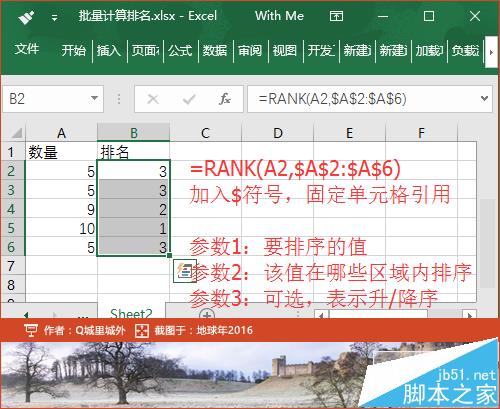Show more ribbon tabs with right arrow
The width and height of the screenshot is (500, 409).
[491, 52]
